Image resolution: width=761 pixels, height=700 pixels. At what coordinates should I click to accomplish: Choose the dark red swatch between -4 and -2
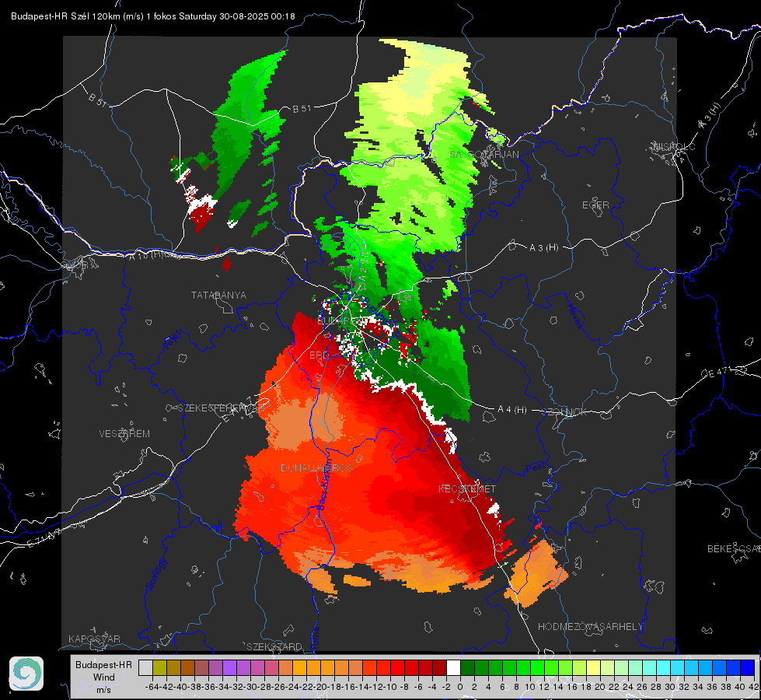439,668
